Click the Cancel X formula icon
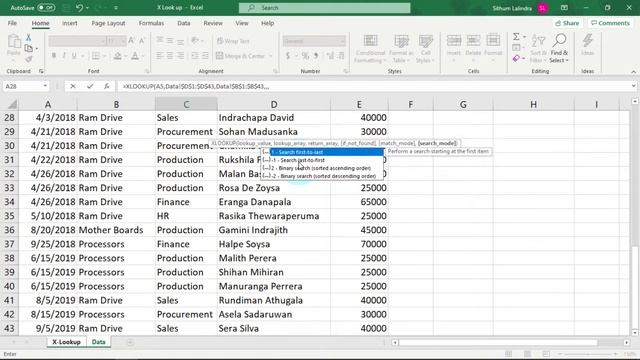The image size is (640, 360). click(x=73, y=86)
